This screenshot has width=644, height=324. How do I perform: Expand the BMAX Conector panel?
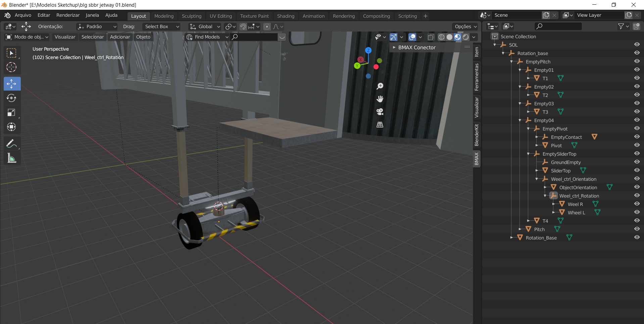click(x=416, y=48)
